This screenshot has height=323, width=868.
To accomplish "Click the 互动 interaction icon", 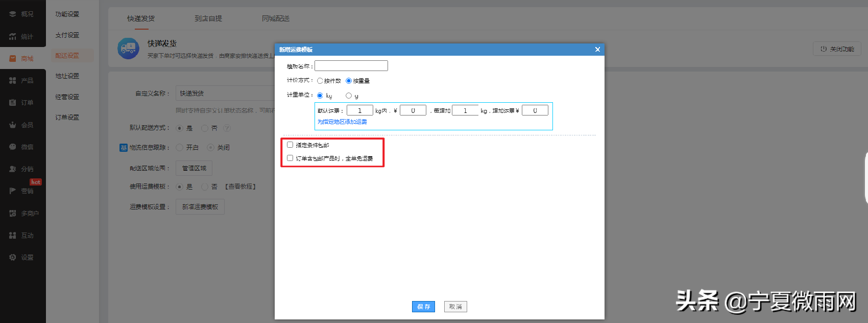I will coord(13,235).
